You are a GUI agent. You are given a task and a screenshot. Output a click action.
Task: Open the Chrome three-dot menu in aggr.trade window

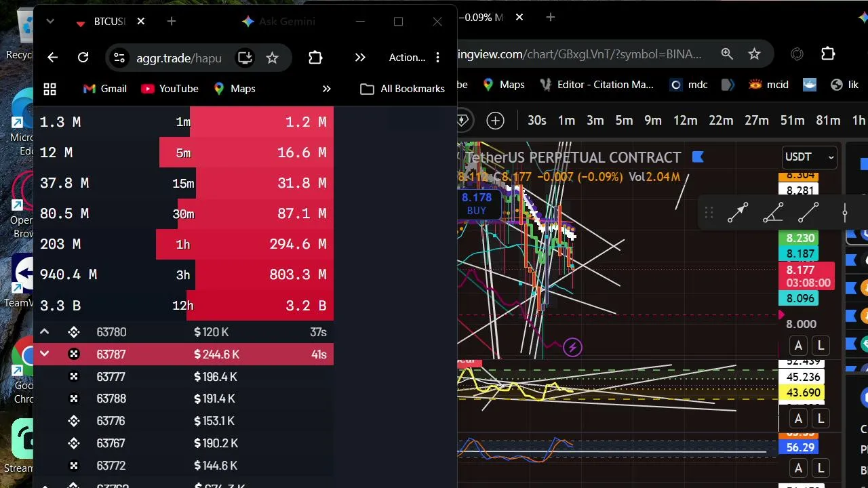tap(437, 58)
